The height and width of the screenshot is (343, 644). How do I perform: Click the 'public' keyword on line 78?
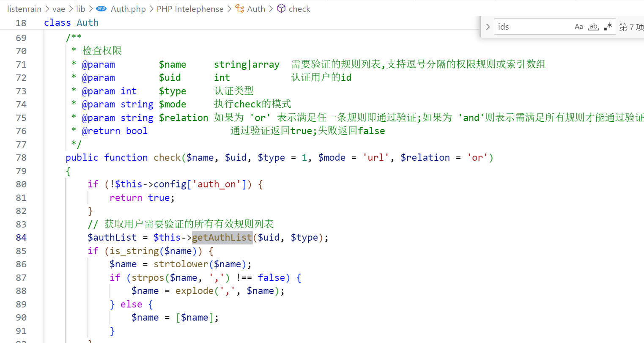coord(82,158)
